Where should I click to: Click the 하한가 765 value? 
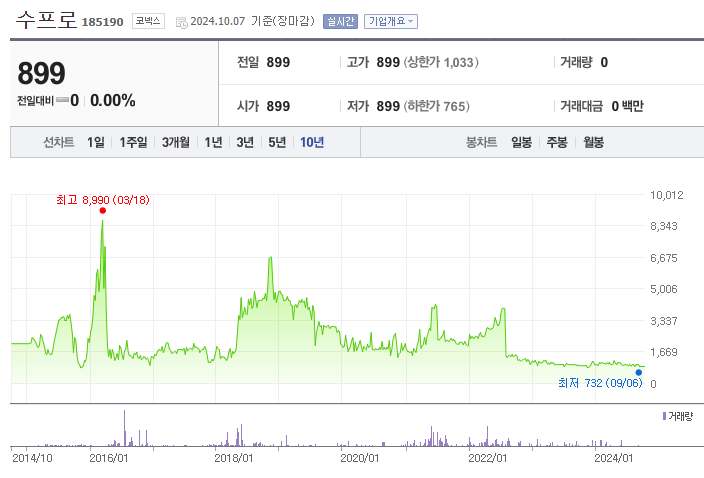point(436,106)
